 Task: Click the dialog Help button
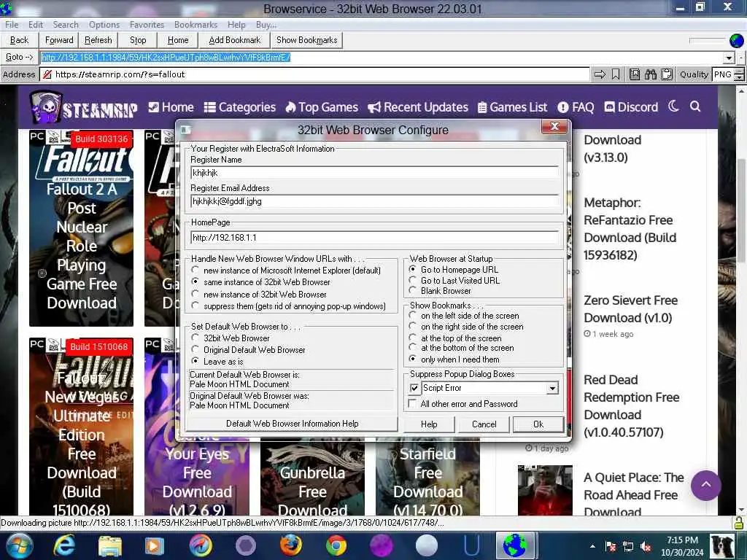coord(429,424)
